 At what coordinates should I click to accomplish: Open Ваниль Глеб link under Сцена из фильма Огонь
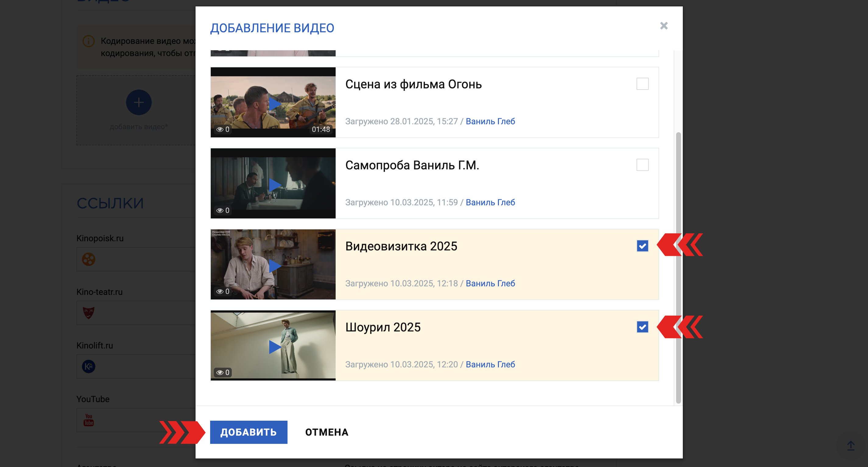(490, 121)
